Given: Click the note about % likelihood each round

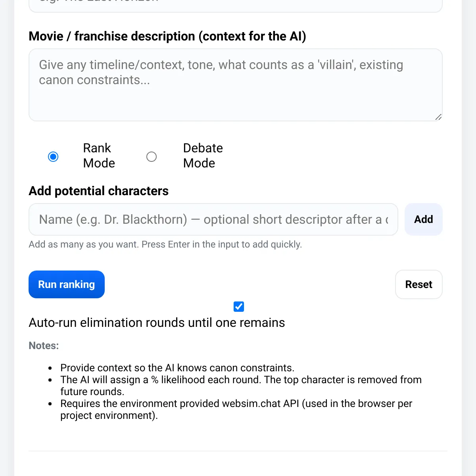Looking at the screenshot, I should pyautogui.click(x=241, y=386).
